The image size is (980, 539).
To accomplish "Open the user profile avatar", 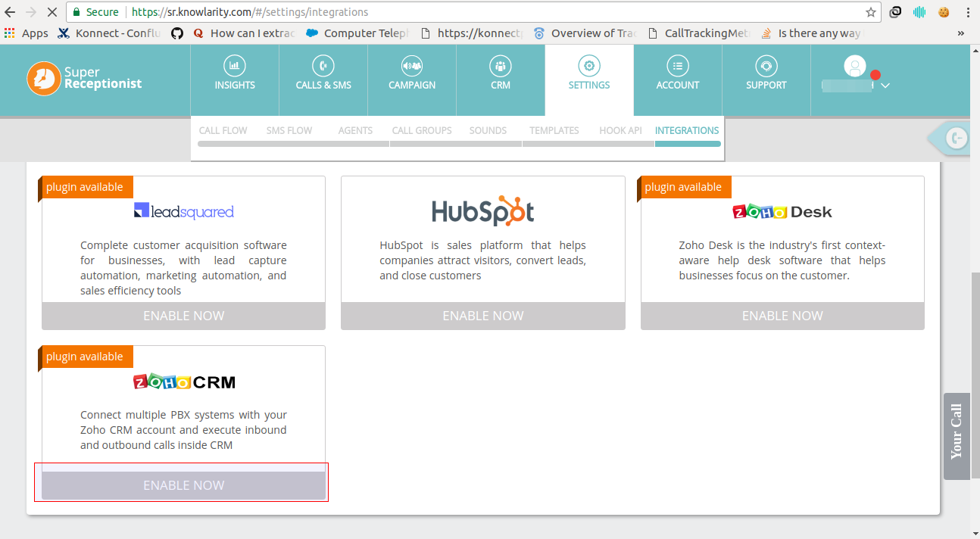I will point(854,67).
